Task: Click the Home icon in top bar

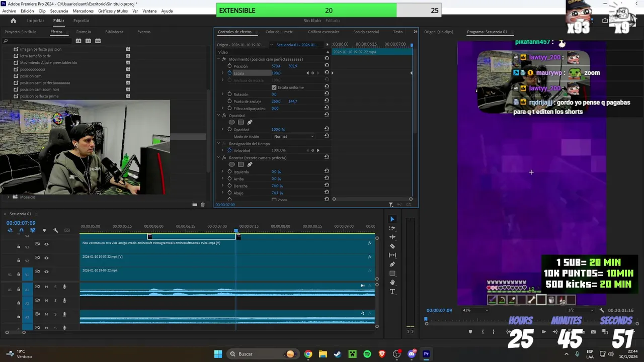Action: 14,21
